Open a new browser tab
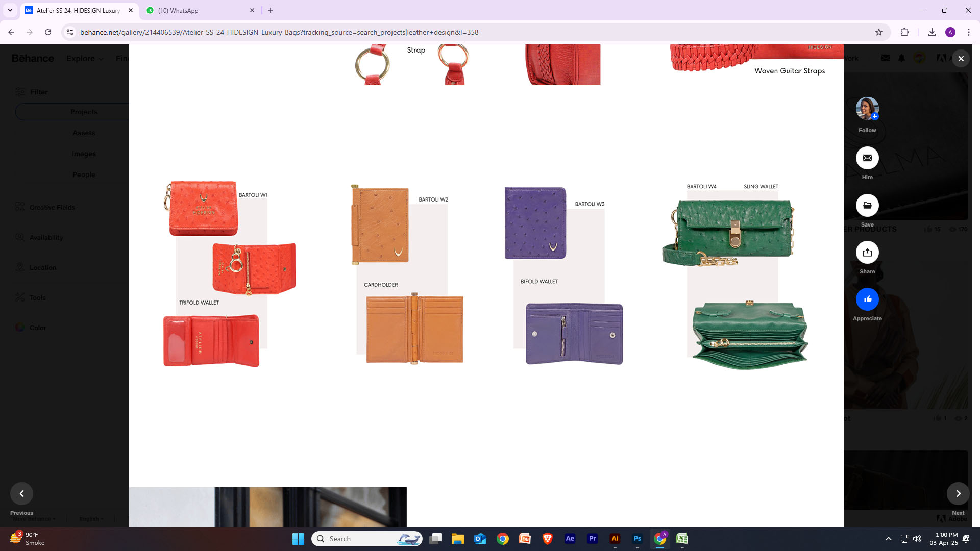 pyautogui.click(x=271, y=10)
